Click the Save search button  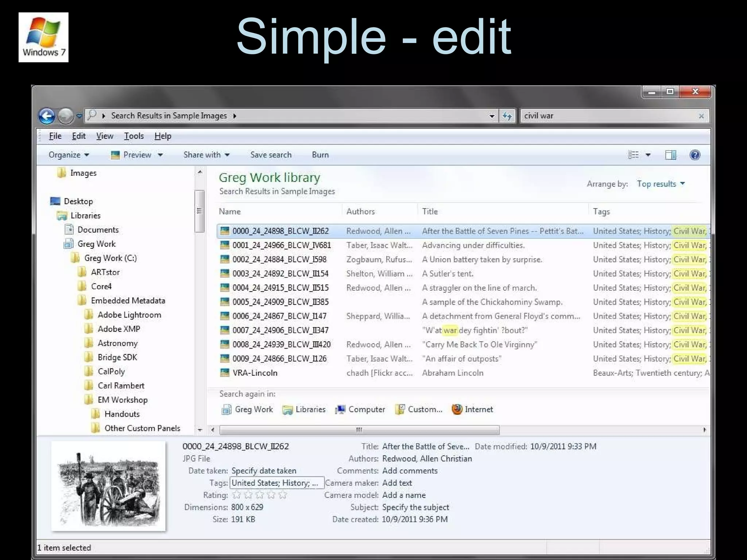[x=271, y=155]
